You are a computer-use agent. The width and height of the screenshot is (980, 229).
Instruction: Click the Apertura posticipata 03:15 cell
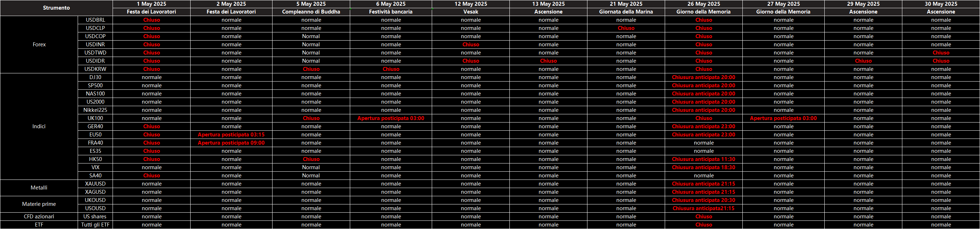tap(231, 135)
